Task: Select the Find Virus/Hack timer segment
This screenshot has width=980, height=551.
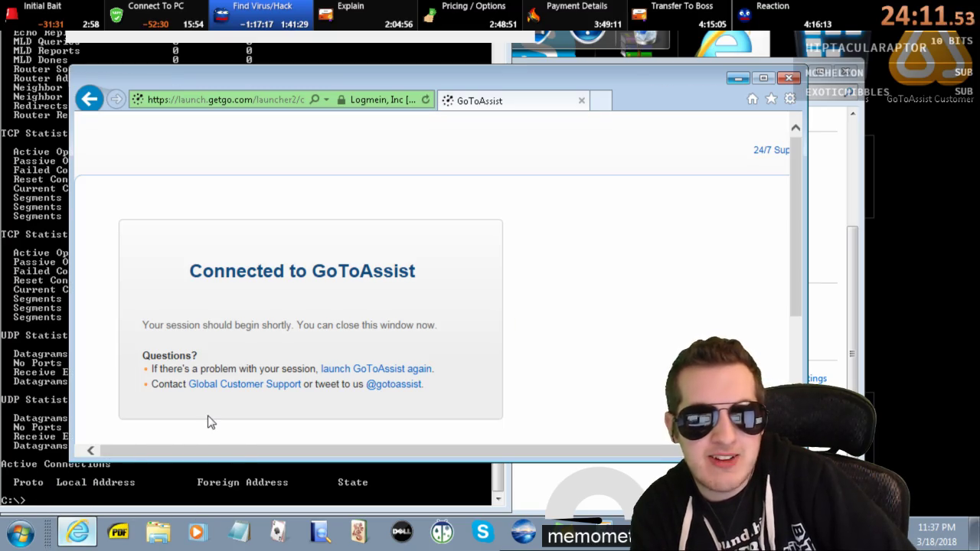Action: coord(261,15)
